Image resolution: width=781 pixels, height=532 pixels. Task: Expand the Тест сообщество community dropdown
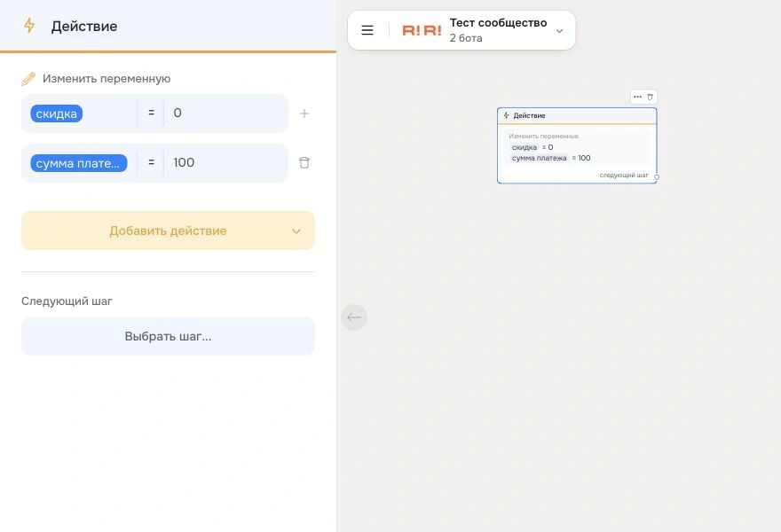559,31
